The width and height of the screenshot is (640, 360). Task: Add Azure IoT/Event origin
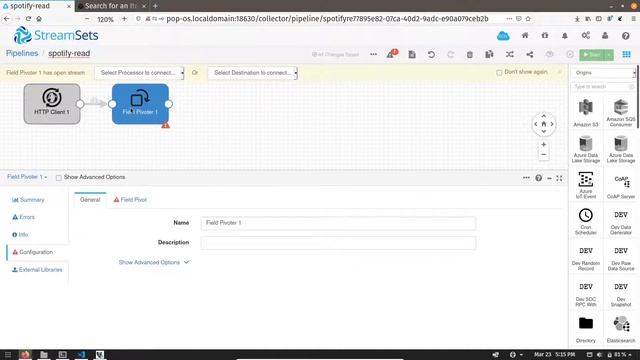[586, 185]
